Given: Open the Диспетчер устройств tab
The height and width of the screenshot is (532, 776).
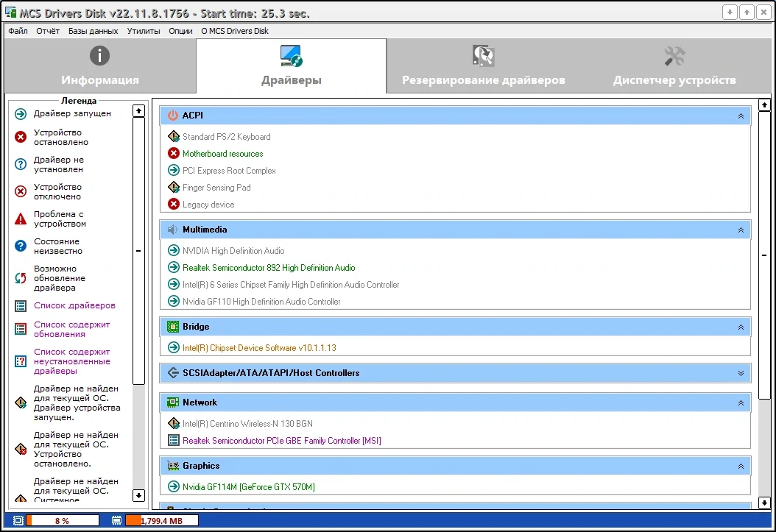Looking at the screenshot, I should 674,65.
